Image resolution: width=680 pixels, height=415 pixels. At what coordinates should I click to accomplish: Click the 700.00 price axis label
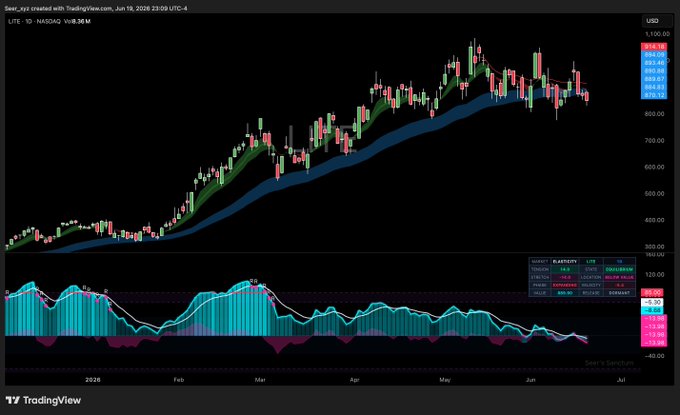(654, 141)
